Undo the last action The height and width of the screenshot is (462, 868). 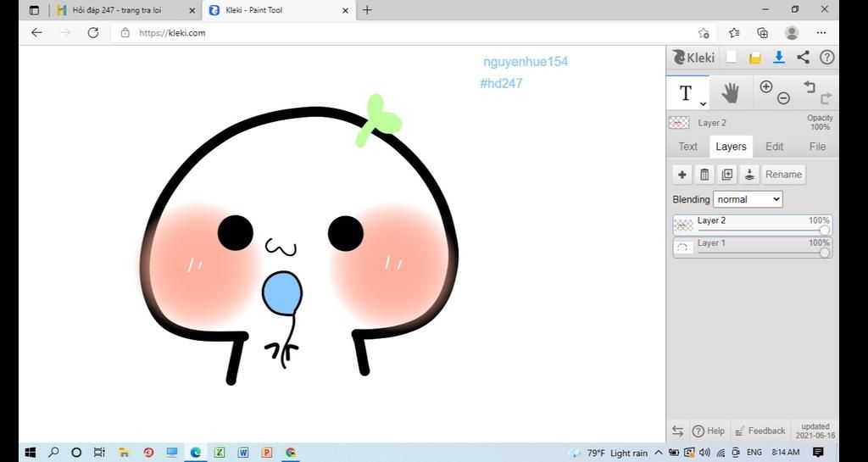coord(810,86)
